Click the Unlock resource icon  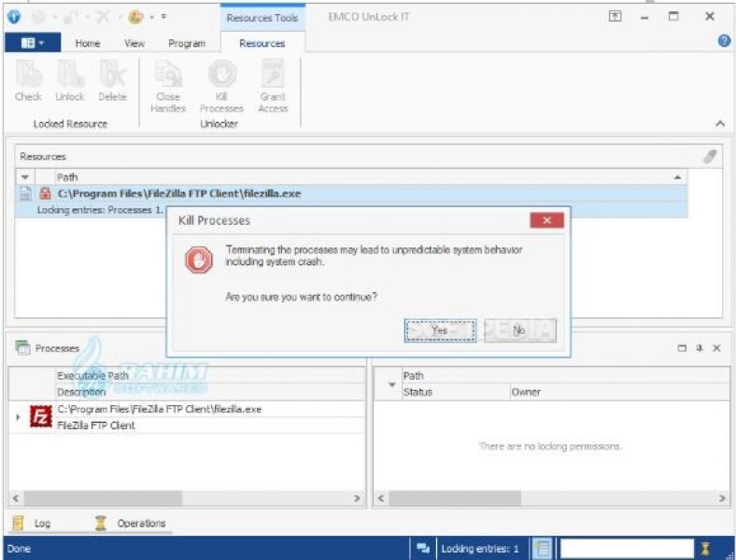tap(69, 74)
